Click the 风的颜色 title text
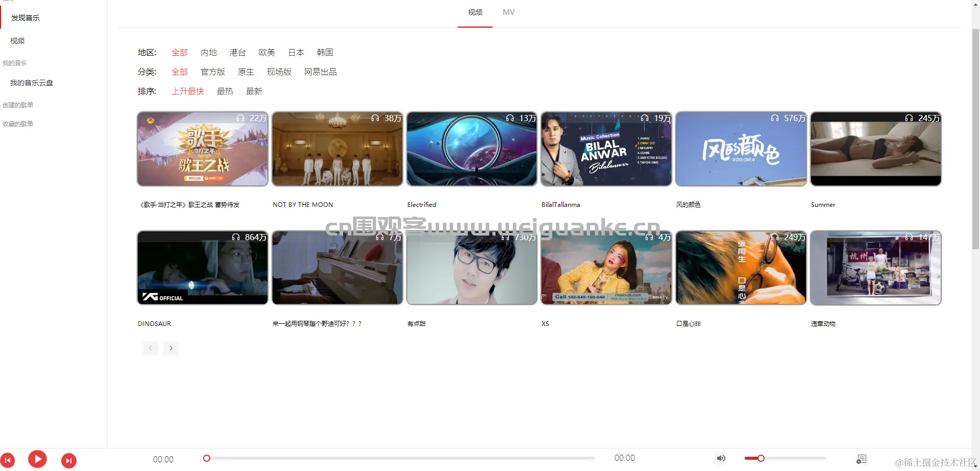 689,205
